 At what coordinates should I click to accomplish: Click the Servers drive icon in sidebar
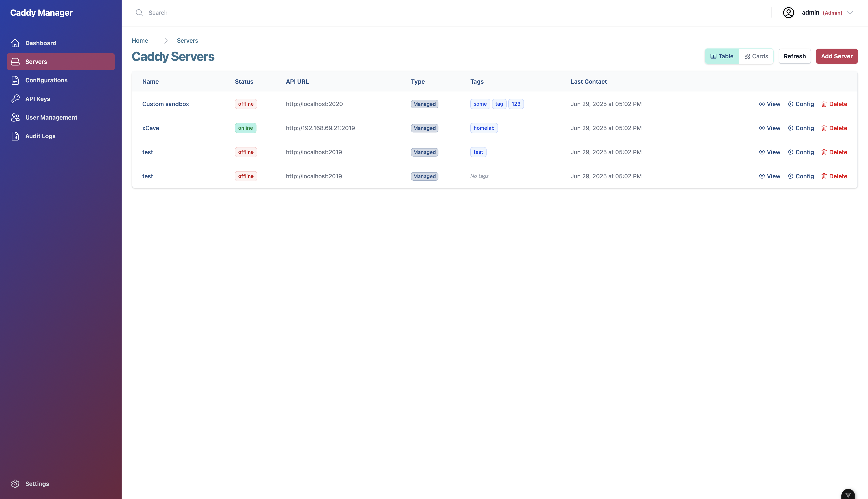tap(15, 61)
